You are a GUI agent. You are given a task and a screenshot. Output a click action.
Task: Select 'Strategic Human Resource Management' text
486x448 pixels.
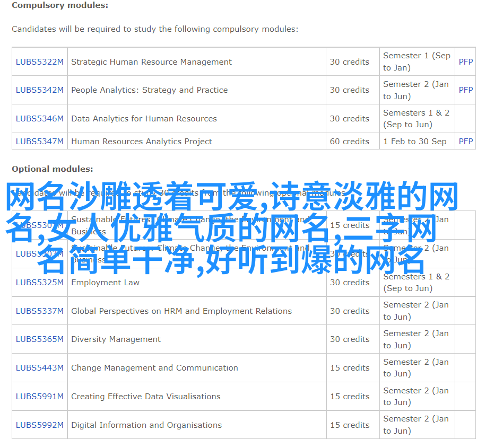click(x=151, y=62)
